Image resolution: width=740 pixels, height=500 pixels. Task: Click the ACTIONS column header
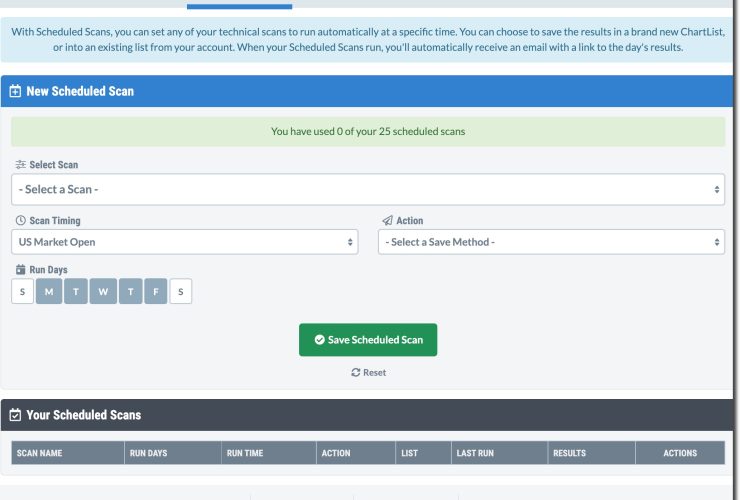point(680,453)
